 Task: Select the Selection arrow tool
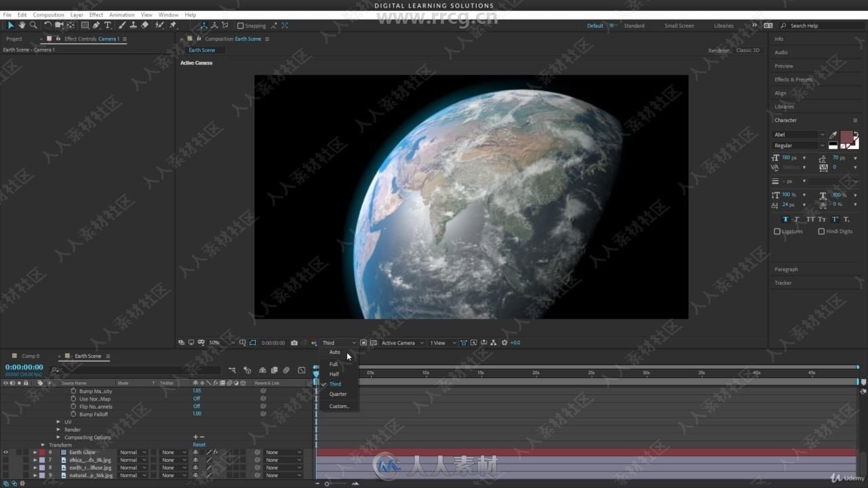pos(10,25)
